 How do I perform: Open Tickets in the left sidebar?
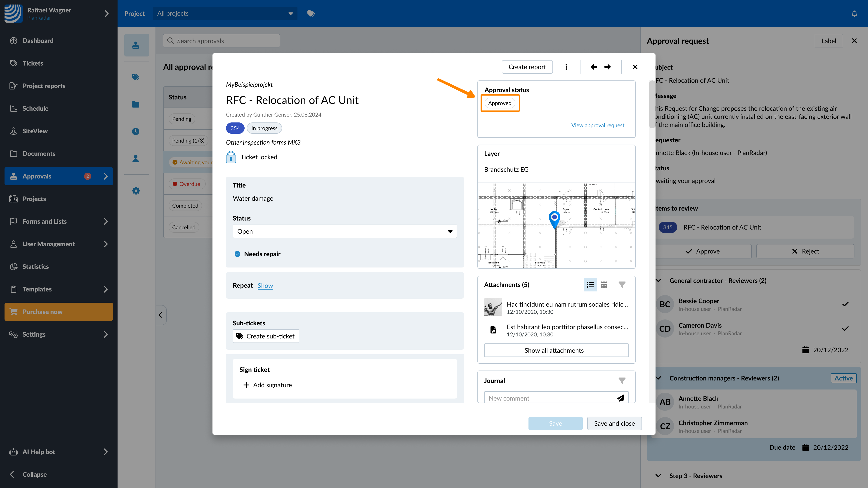pos(33,63)
